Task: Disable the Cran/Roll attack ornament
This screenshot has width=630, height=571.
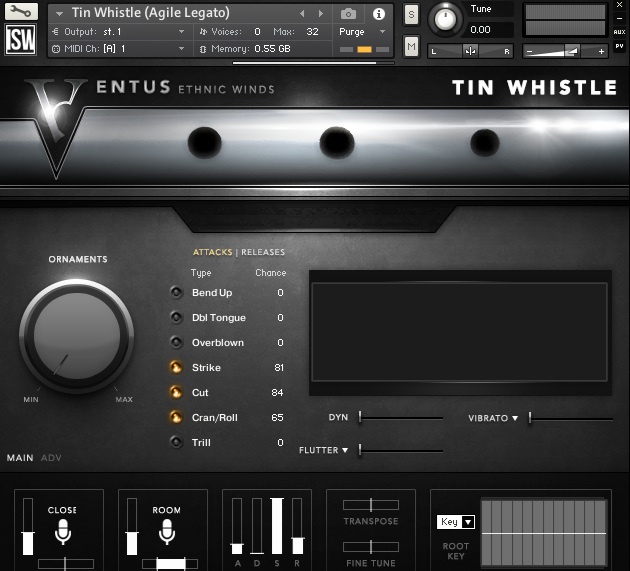Action: click(x=176, y=417)
